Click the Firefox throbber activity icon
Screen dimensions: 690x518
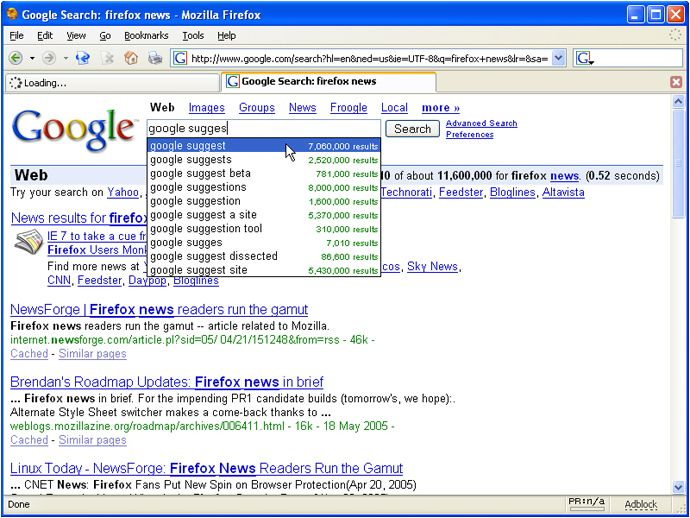pos(675,35)
